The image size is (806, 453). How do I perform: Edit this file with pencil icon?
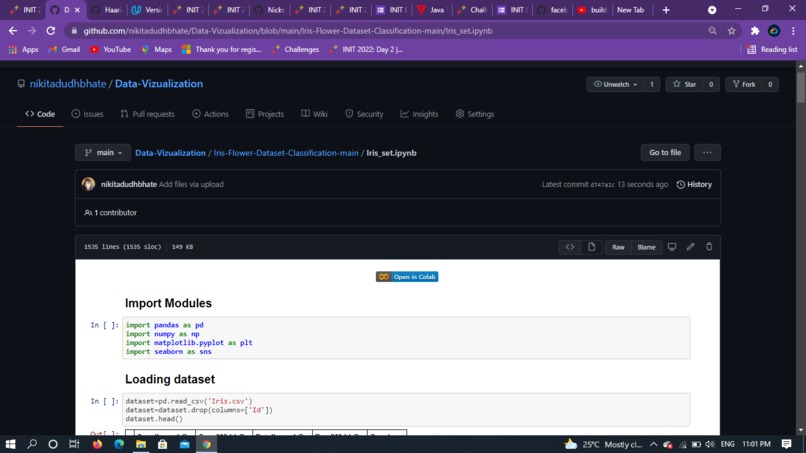[x=690, y=247]
